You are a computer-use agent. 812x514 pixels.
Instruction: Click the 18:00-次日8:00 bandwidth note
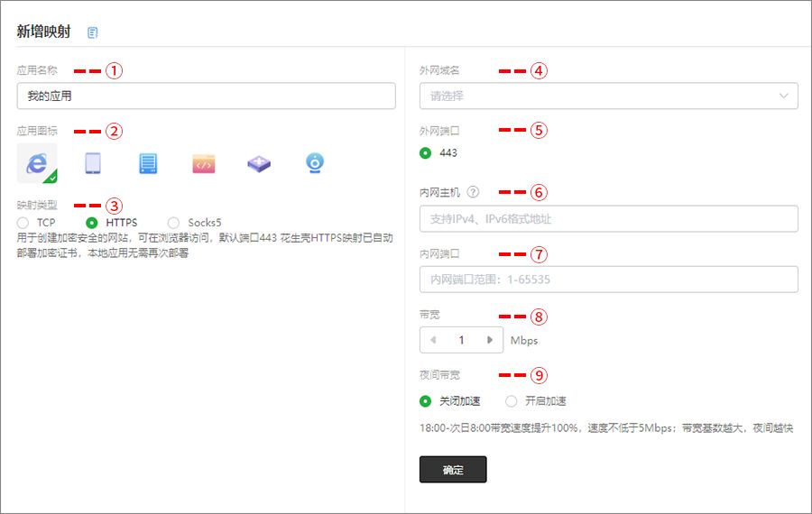click(x=606, y=428)
